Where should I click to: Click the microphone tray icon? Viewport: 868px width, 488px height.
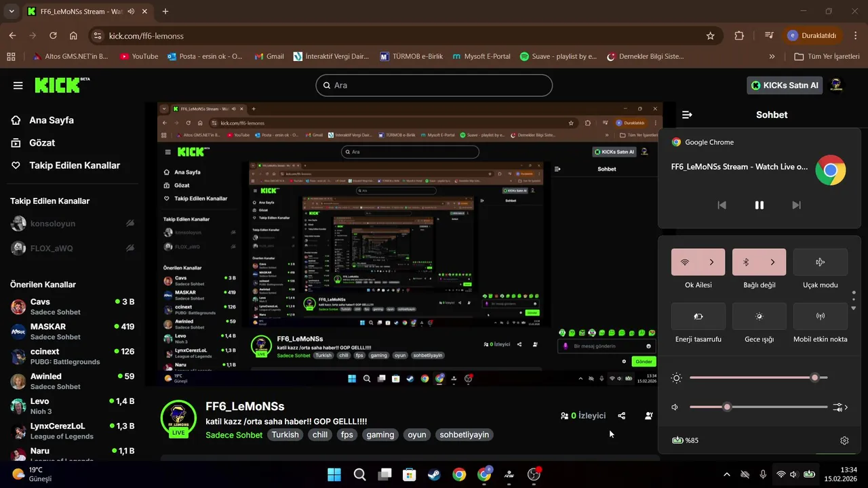pos(763,474)
